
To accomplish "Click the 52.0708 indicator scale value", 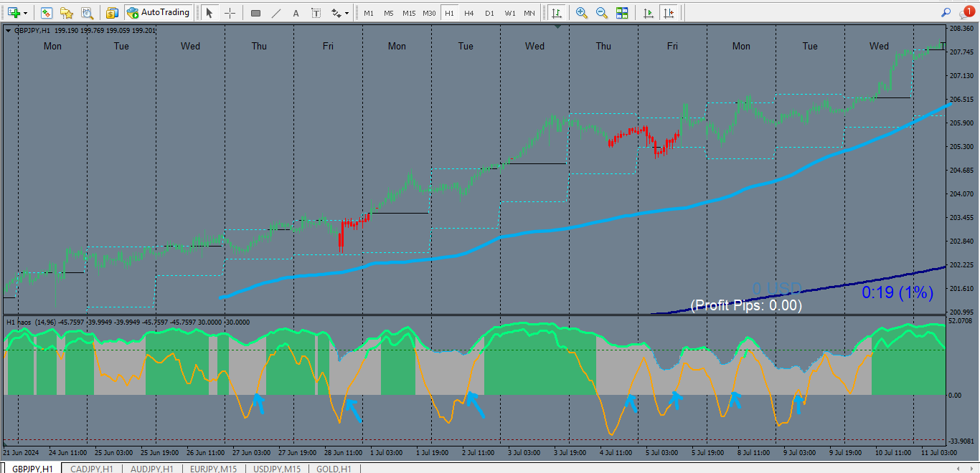I will (961, 321).
